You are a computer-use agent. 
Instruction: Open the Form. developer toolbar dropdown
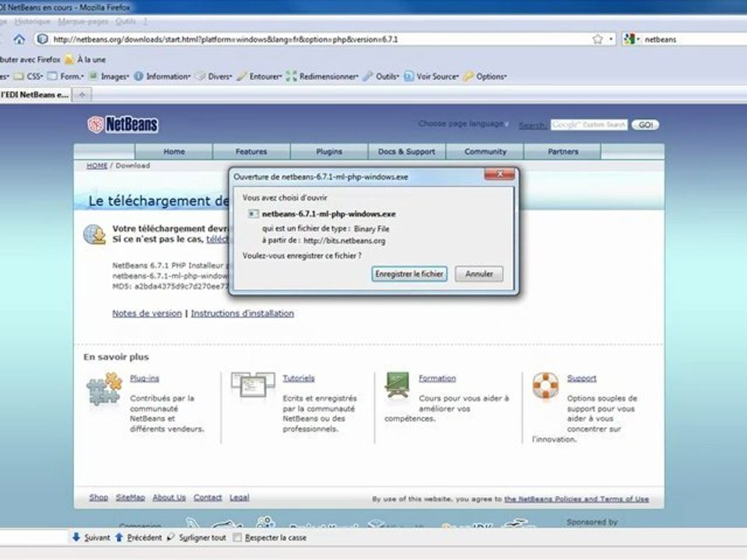click(65, 76)
